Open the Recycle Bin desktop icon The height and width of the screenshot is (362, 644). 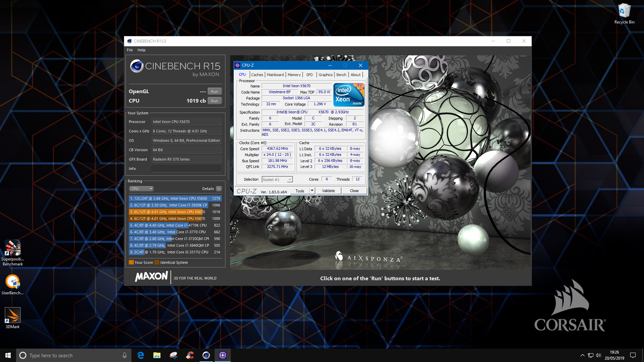pos(624,13)
